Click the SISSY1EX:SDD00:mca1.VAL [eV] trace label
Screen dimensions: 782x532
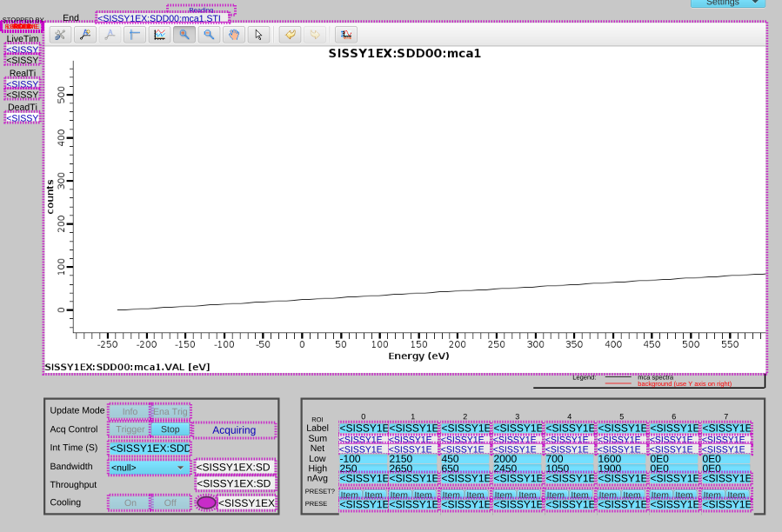point(127,367)
